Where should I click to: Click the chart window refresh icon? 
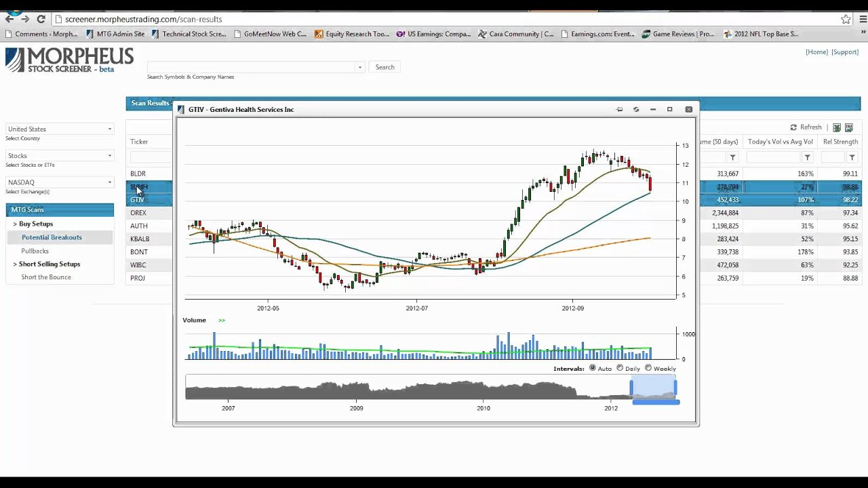click(x=636, y=109)
